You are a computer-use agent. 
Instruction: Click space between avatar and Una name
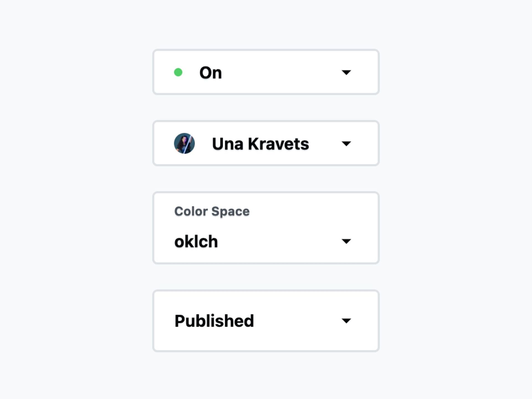pyautogui.click(x=203, y=144)
